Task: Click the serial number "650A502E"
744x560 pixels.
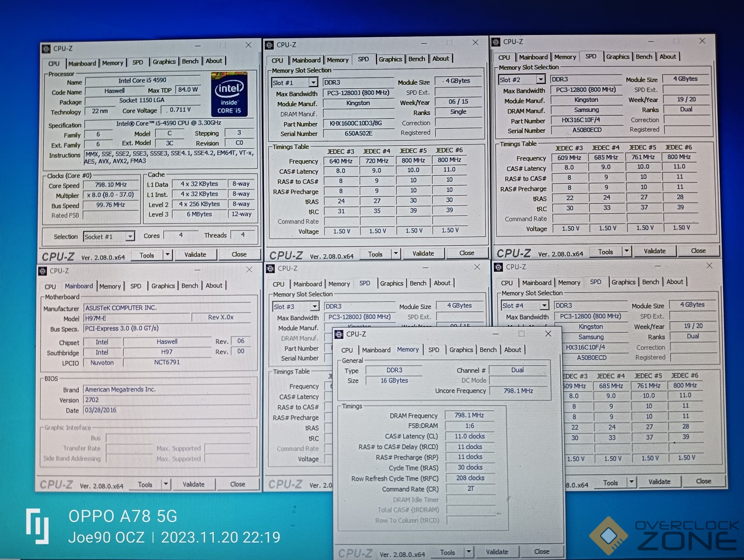Action: point(358,133)
